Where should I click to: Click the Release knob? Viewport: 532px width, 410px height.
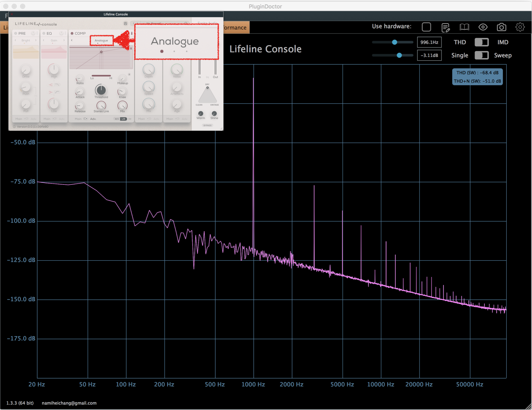point(80,106)
